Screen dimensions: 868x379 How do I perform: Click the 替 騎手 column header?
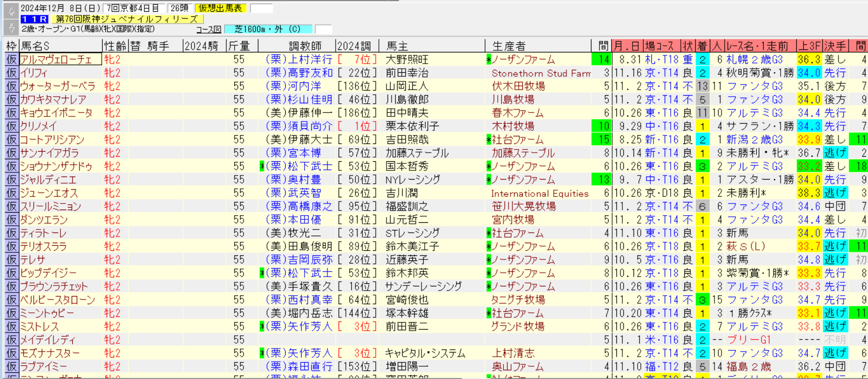pos(155,46)
